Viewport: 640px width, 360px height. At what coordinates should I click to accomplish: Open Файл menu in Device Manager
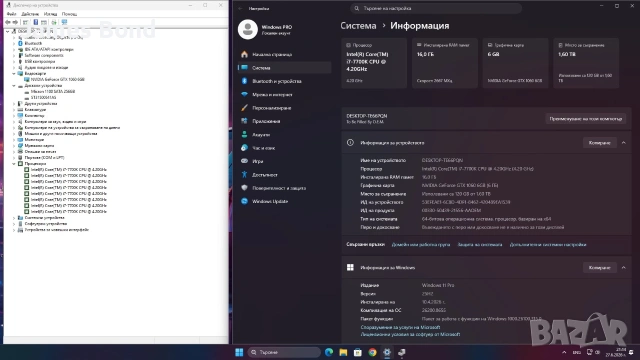click(x=11, y=14)
